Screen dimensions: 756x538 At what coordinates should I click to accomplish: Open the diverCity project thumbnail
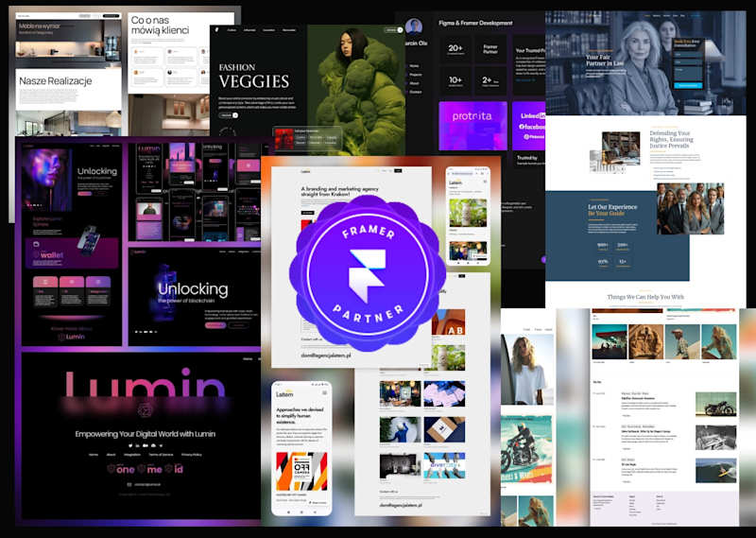(444, 465)
